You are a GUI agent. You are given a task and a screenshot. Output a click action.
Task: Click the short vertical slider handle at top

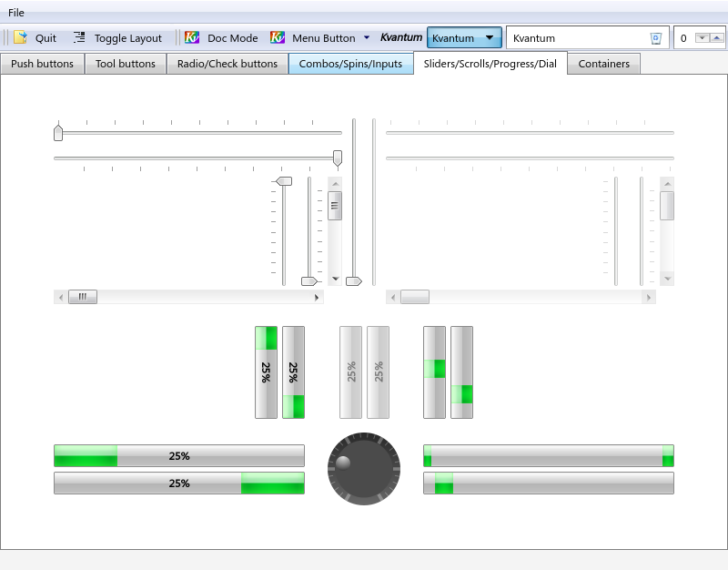tap(284, 180)
